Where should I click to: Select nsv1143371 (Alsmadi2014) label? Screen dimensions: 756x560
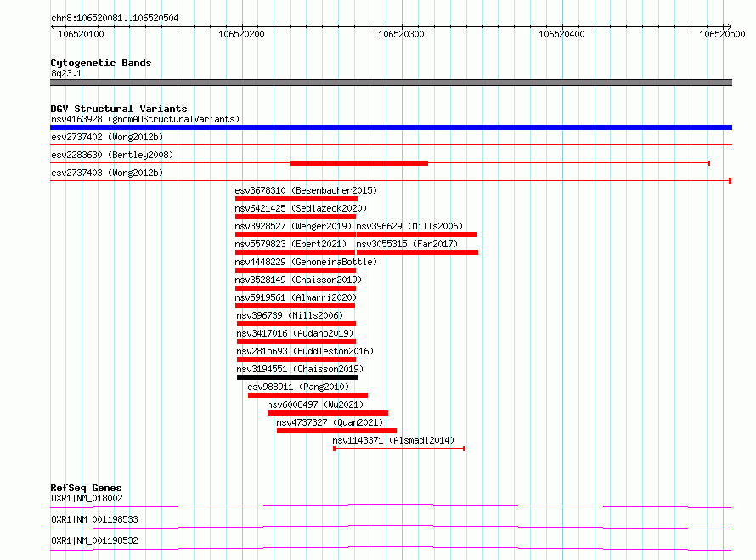[x=393, y=440]
